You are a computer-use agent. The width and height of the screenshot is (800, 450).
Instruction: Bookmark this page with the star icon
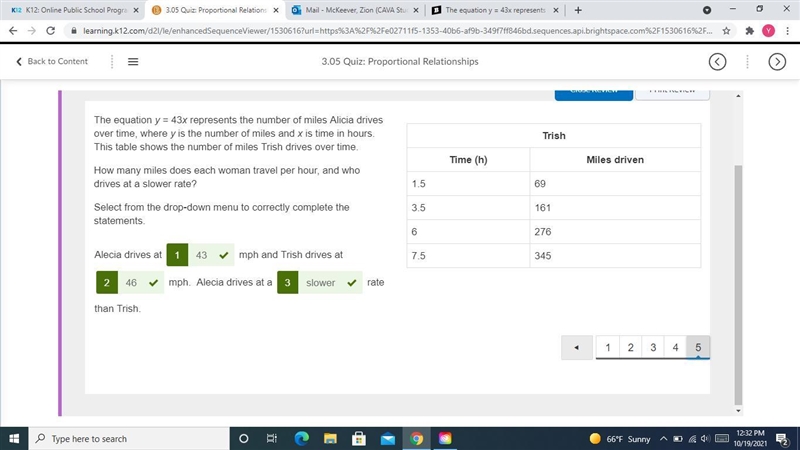click(x=726, y=31)
